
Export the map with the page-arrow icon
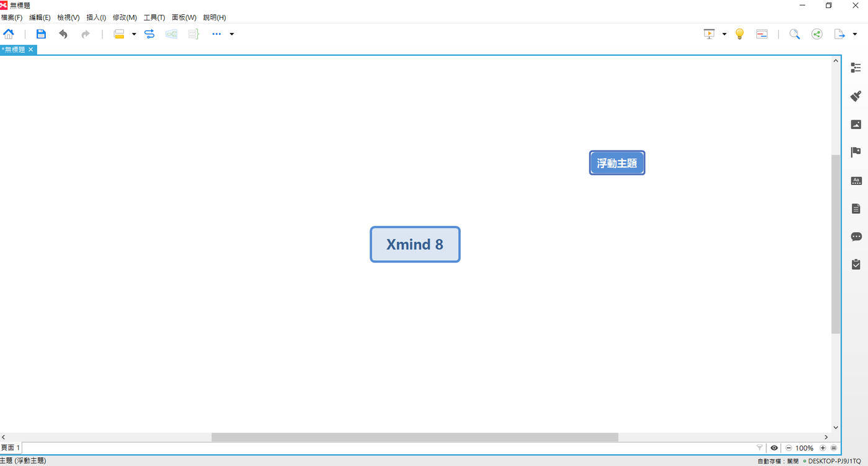[839, 34]
